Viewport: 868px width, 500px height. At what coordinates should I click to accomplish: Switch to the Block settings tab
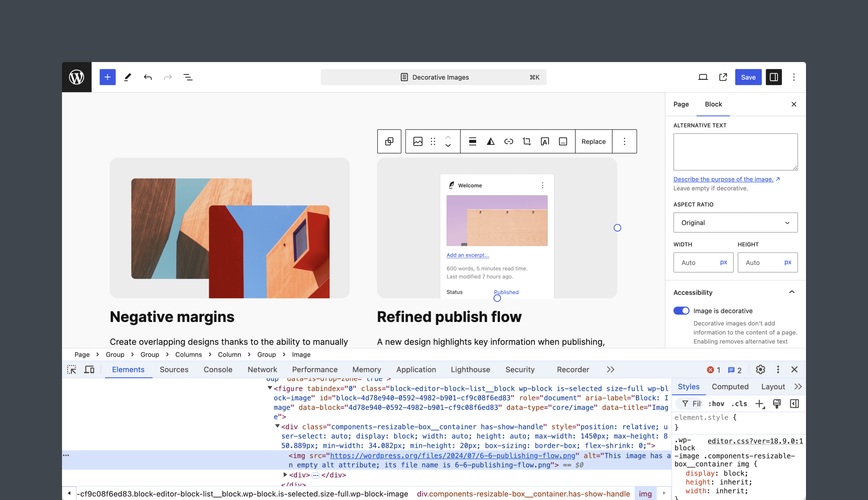pos(713,104)
